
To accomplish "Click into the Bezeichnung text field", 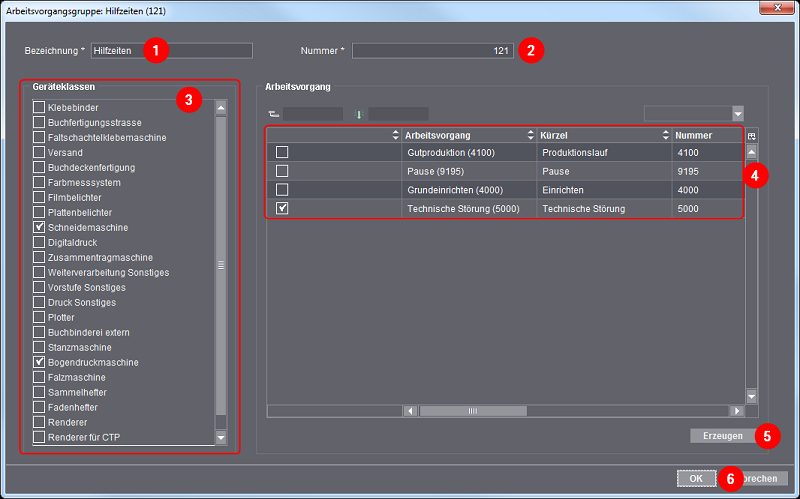I will (x=170, y=50).
